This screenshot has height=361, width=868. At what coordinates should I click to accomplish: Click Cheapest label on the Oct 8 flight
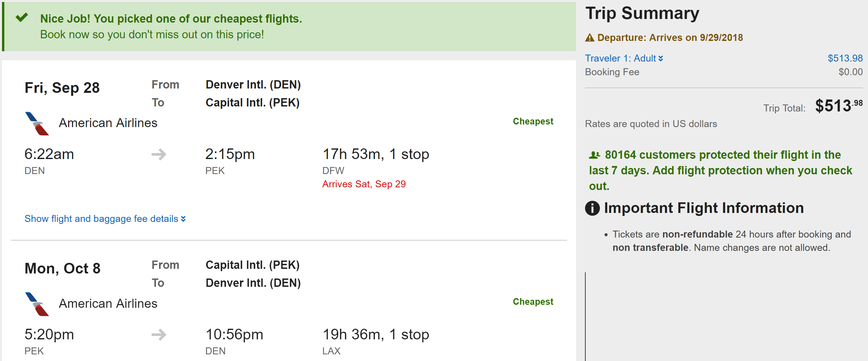tap(533, 302)
